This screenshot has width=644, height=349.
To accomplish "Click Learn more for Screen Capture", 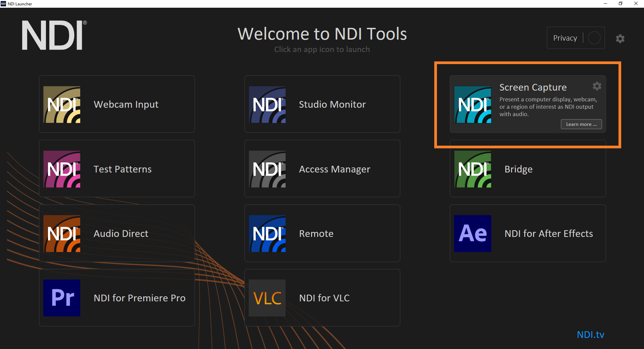I will click(x=581, y=124).
